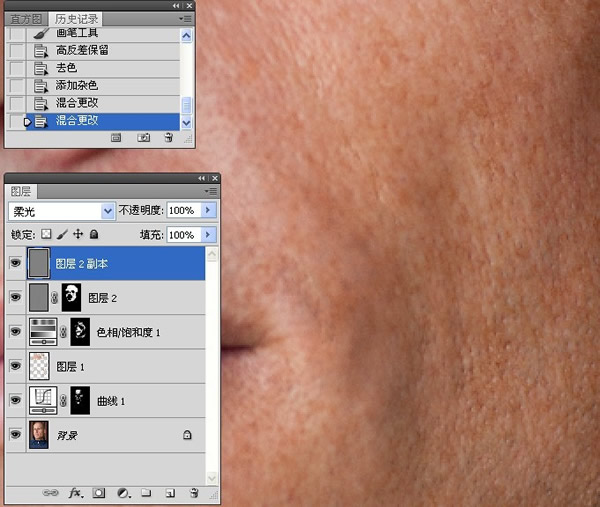This screenshot has height=507, width=600.
Task: Select the 去色 history state
Action: [66, 68]
